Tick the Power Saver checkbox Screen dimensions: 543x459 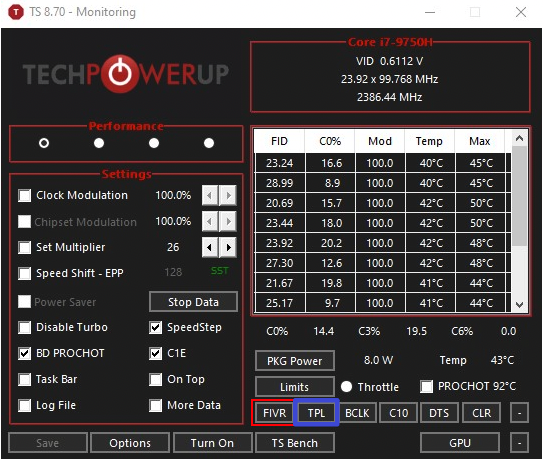click(x=25, y=301)
